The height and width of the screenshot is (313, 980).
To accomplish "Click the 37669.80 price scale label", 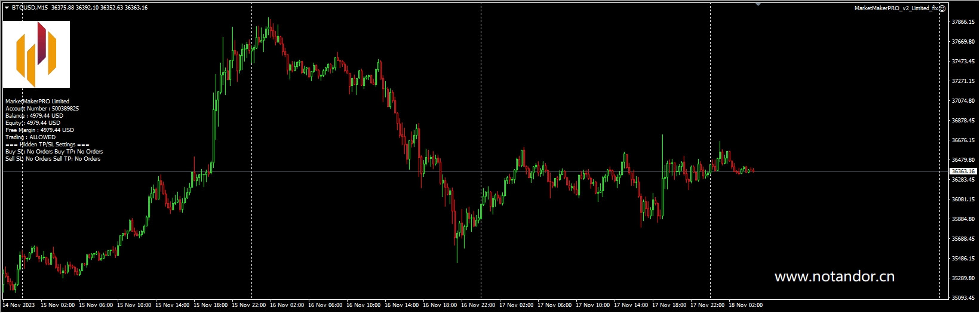I will (963, 42).
